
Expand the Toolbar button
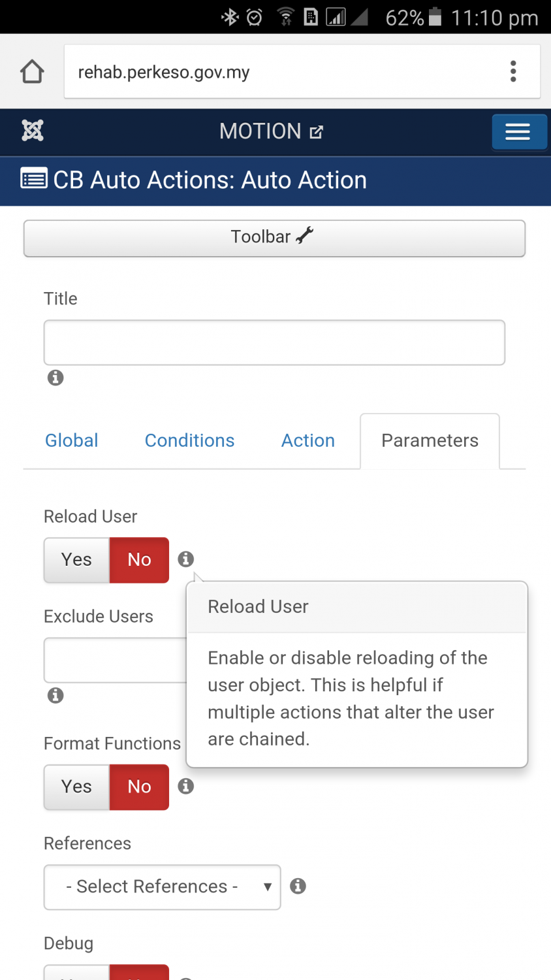[x=274, y=238]
